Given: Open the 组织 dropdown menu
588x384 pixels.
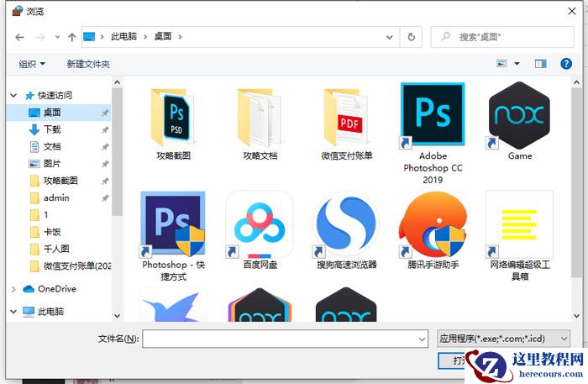Looking at the screenshot, I should (x=32, y=64).
